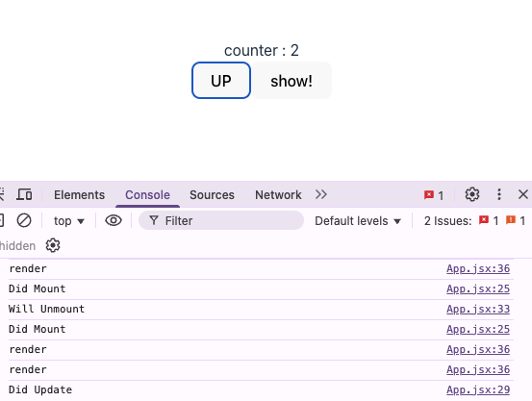Toggle the live expression eye icon

coord(114,220)
